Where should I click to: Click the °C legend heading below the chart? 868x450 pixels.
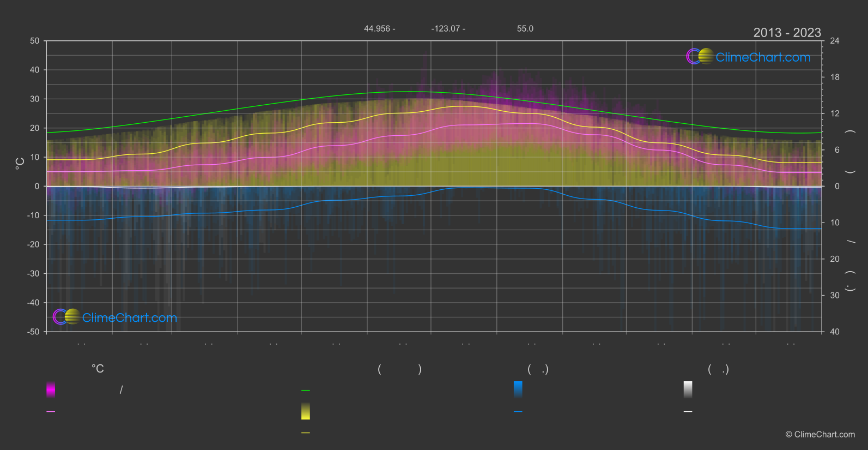coord(98,369)
